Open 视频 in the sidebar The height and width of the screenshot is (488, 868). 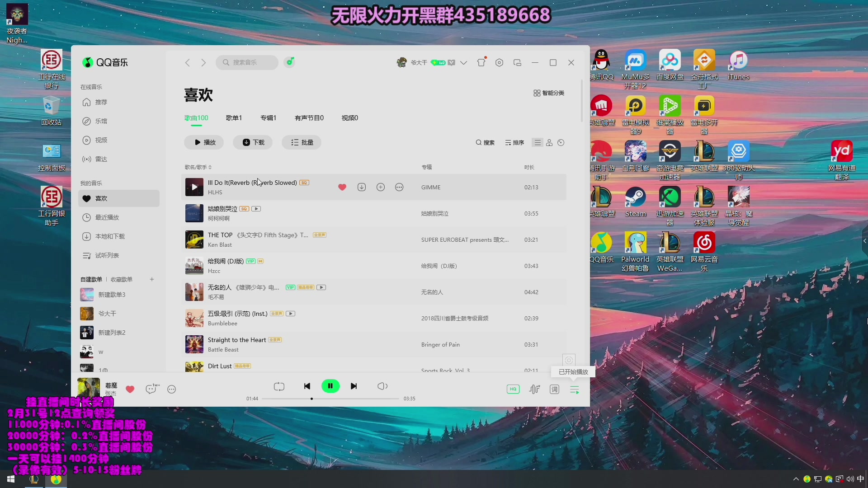[x=119, y=140]
